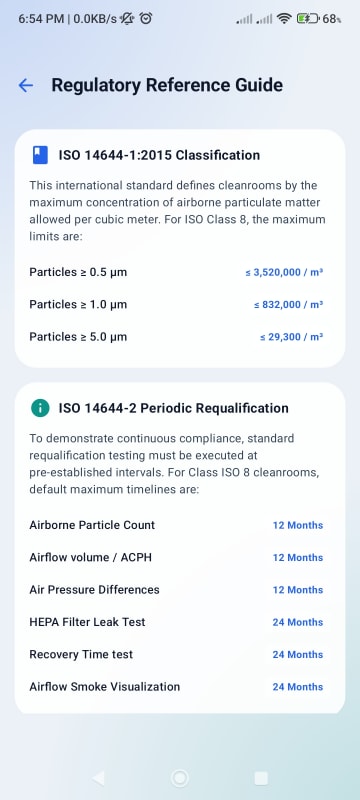360x800 pixels.
Task: Click the blue book icon for ISO 14644-1
Action: (40, 155)
